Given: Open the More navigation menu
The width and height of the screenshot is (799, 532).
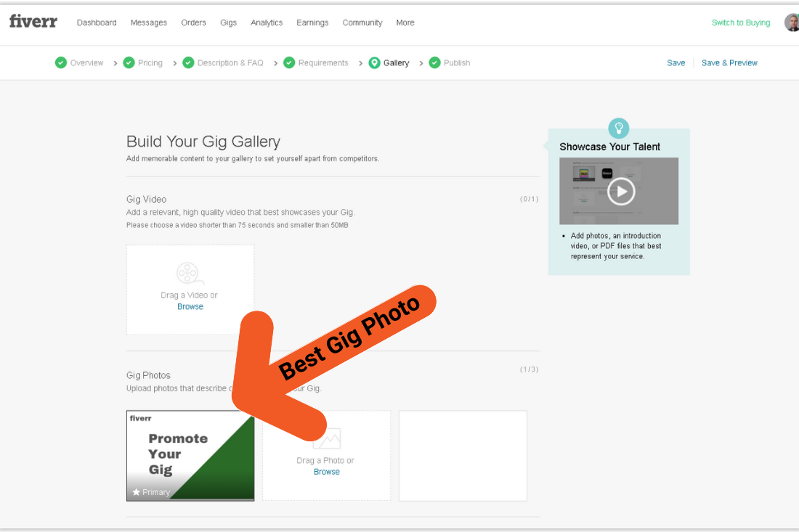Looking at the screenshot, I should 405,22.
